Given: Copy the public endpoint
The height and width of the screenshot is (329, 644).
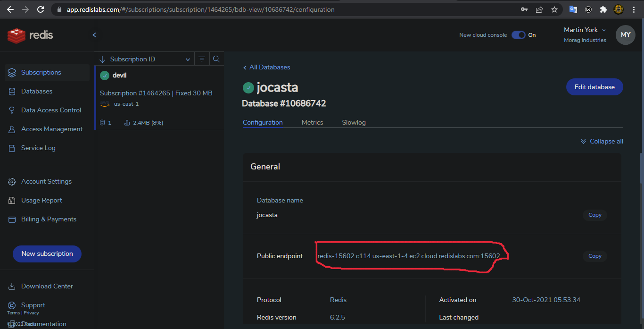Looking at the screenshot, I should [595, 256].
